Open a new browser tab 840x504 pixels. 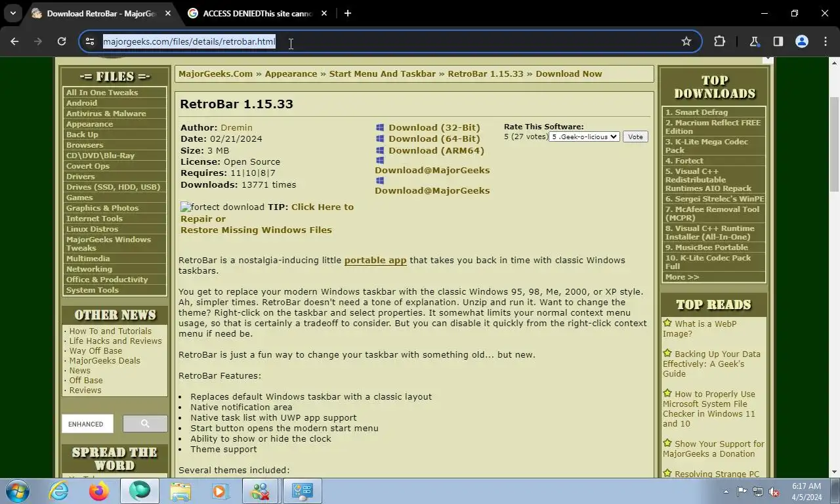(348, 13)
